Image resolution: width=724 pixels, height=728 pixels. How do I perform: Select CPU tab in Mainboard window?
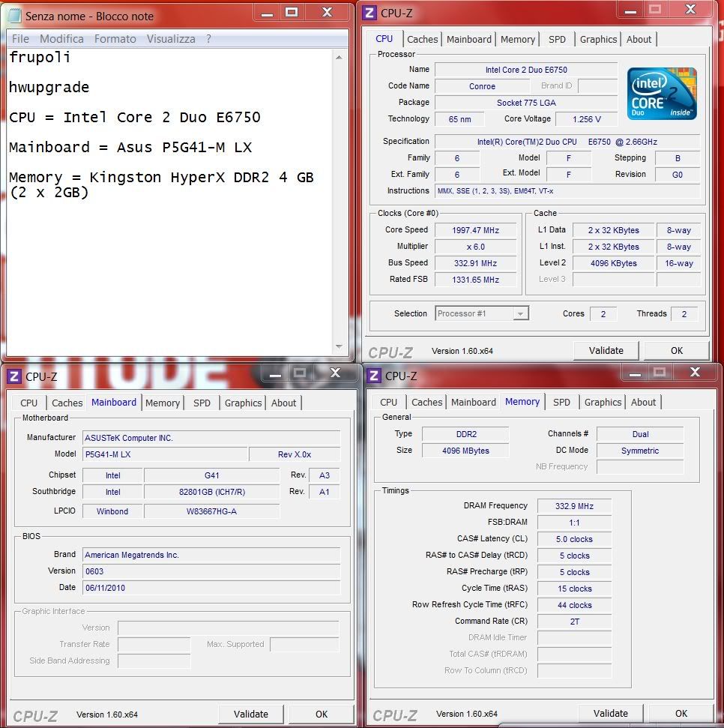pyautogui.click(x=28, y=403)
